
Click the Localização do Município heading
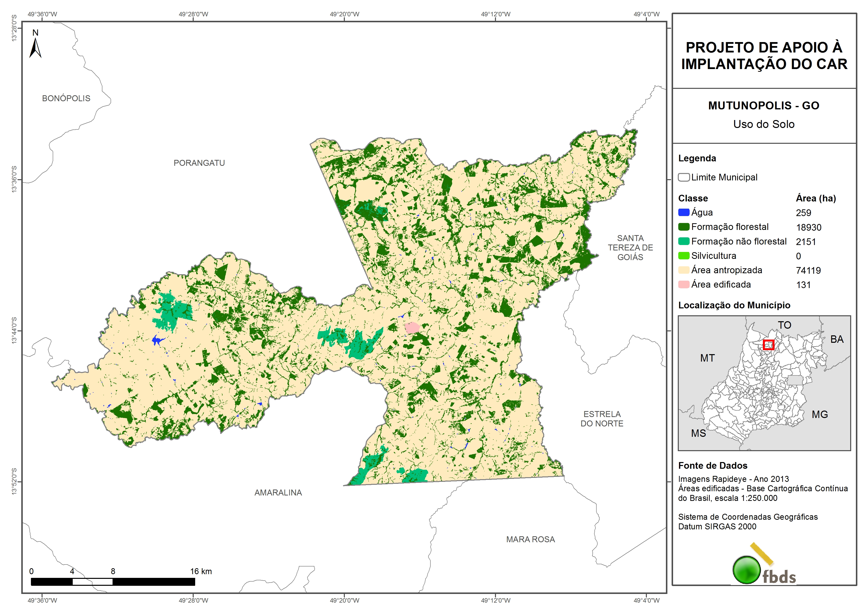[734, 305]
